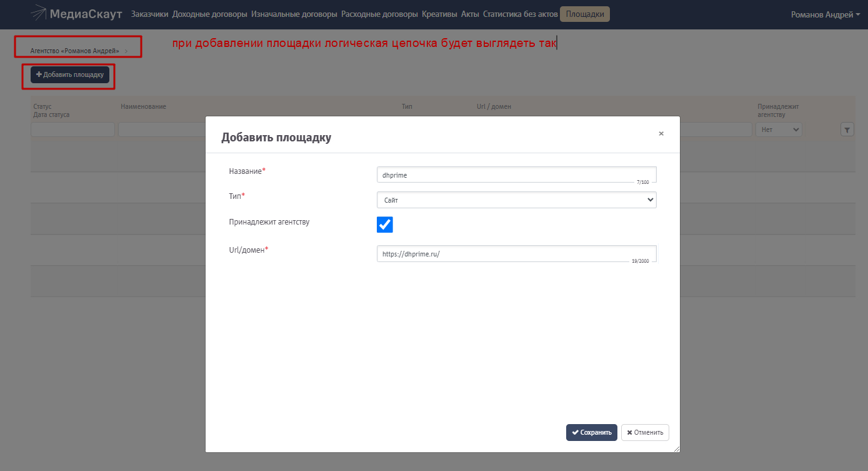Click the Статус Дата статуса column header
This screenshot has height=471, width=868.
tap(51, 111)
